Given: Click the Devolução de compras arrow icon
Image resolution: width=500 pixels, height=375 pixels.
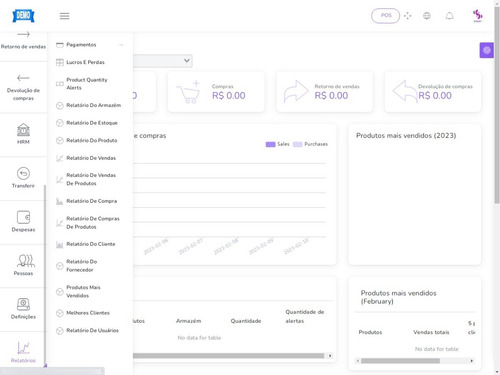Looking at the screenshot, I should (405, 91).
